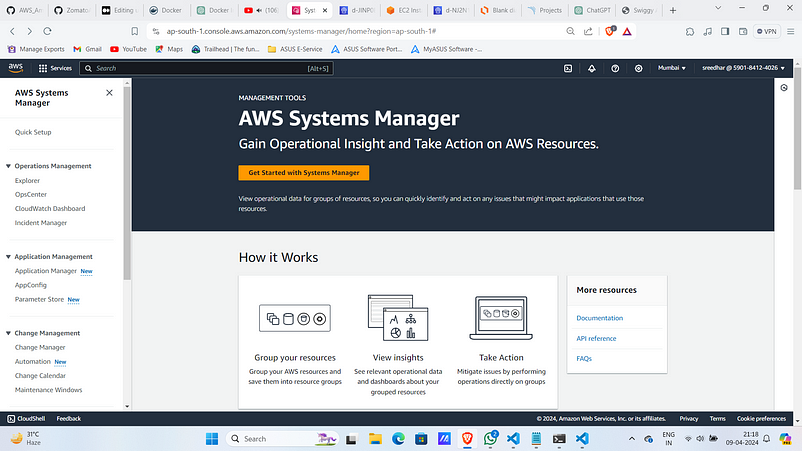The image size is (802, 451).
Task: Open the Documentation link
Action: pyautogui.click(x=599, y=318)
